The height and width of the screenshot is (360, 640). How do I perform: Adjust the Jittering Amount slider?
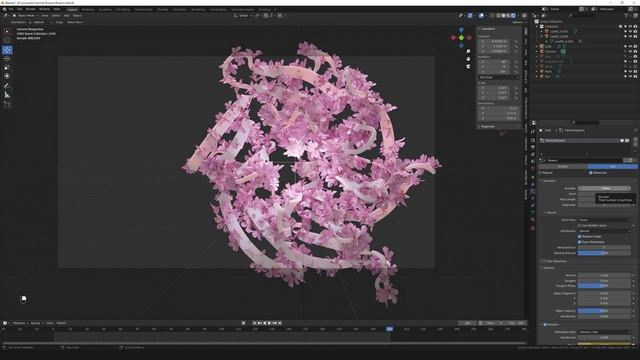pyautogui.click(x=604, y=253)
